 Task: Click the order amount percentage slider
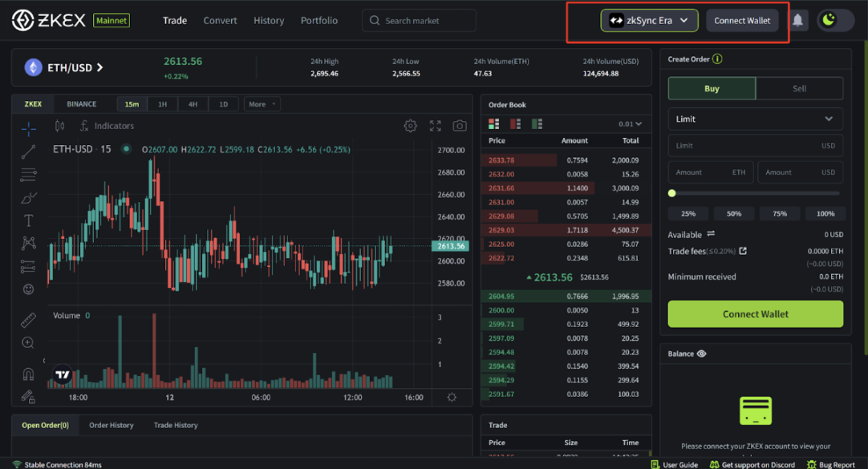(755, 193)
